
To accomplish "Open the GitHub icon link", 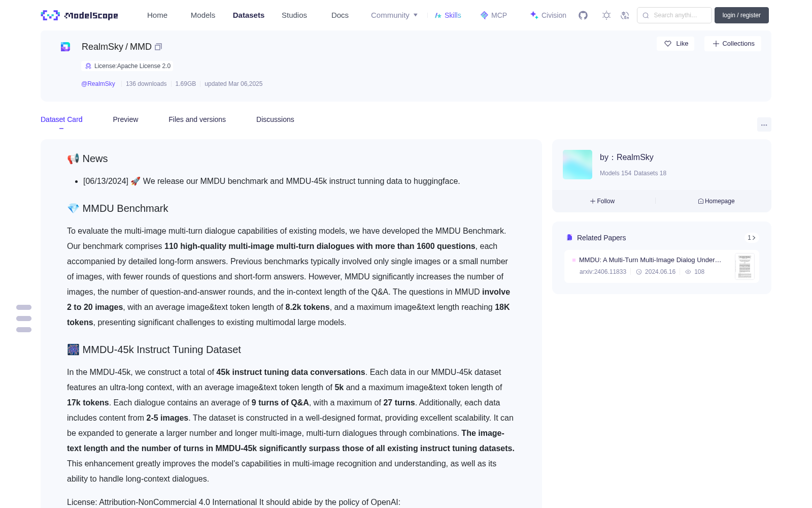I will coord(583,15).
